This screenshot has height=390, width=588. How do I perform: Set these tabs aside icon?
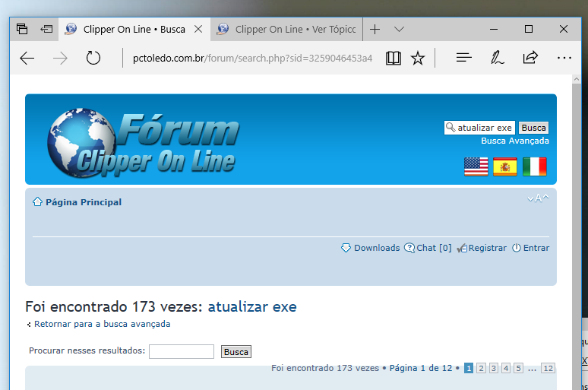46,29
